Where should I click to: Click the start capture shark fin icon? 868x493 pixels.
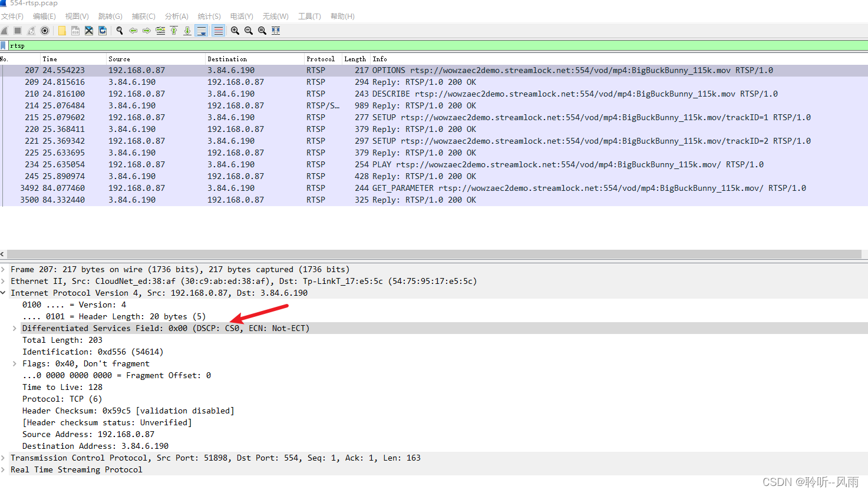tap(4, 31)
